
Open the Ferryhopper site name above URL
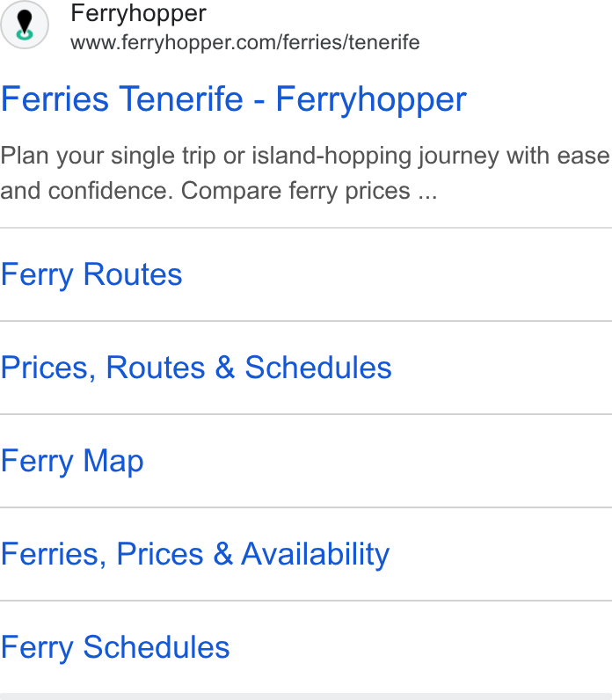[x=138, y=13]
